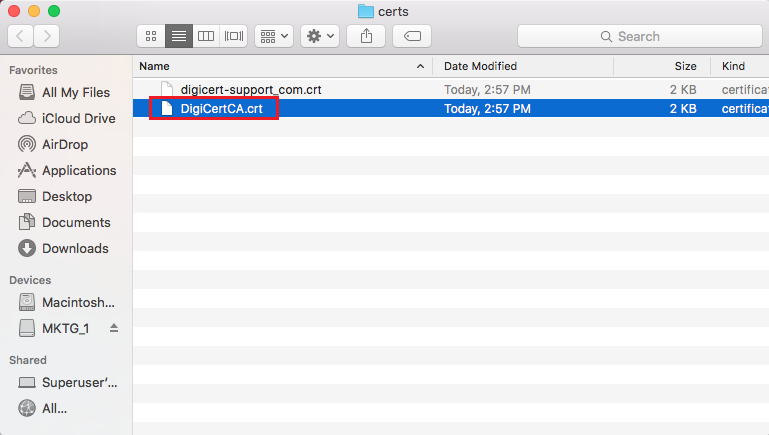Open iCloud Drive in the sidebar
Image resolution: width=769 pixels, height=435 pixels.
click(x=78, y=118)
